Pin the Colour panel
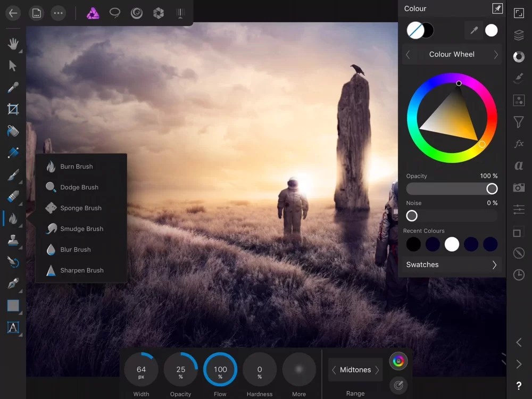This screenshot has height=399, width=532. coord(497,9)
